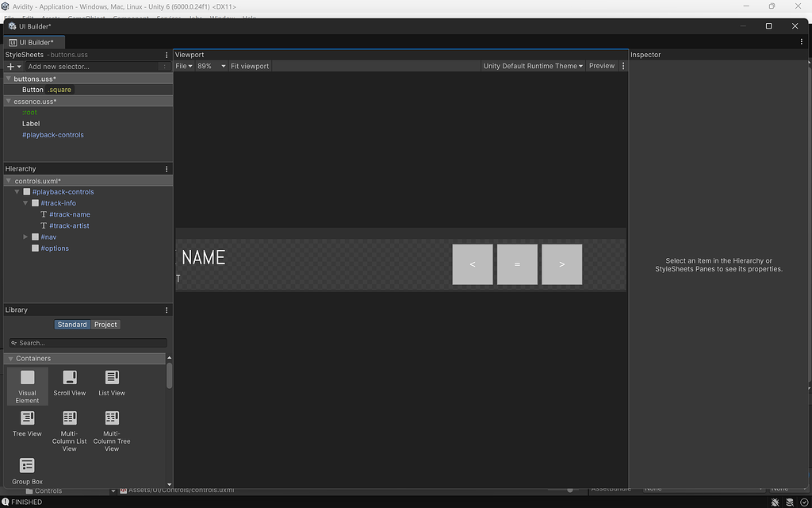This screenshot has width=812, height=508.
Task: Open the StyleSheets panel options menu
Action: (x=167, y=55)
